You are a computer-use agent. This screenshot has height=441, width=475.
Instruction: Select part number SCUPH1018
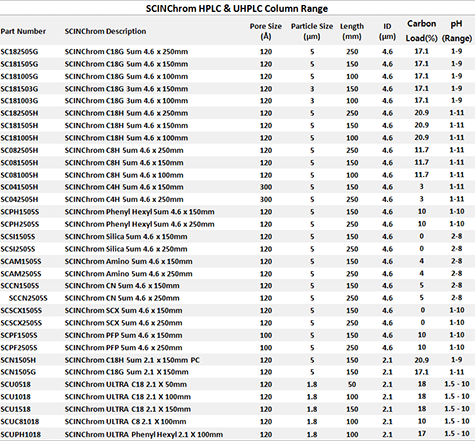tap(21, 434)
